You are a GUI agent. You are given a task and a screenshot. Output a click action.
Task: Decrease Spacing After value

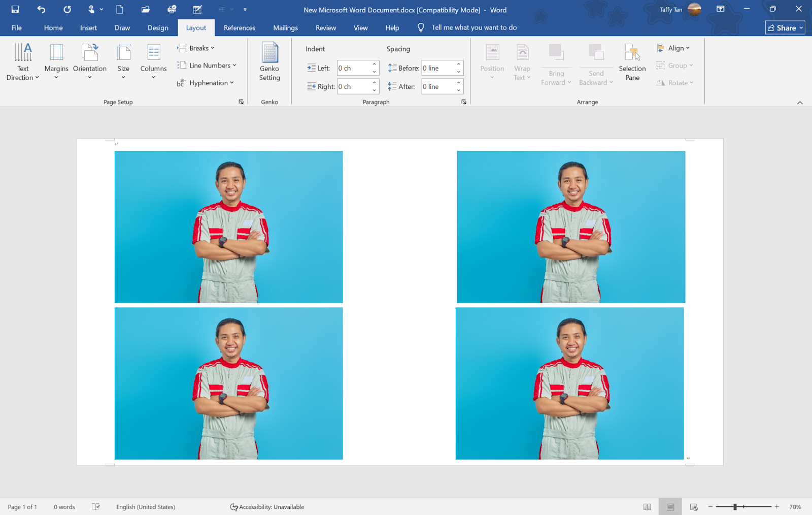tap(459, 90)
